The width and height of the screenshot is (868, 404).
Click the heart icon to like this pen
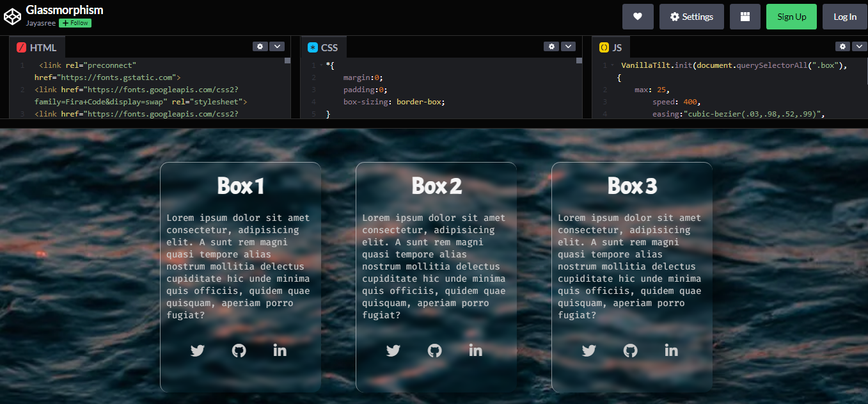pyautogui.click(x=638, y=17)
